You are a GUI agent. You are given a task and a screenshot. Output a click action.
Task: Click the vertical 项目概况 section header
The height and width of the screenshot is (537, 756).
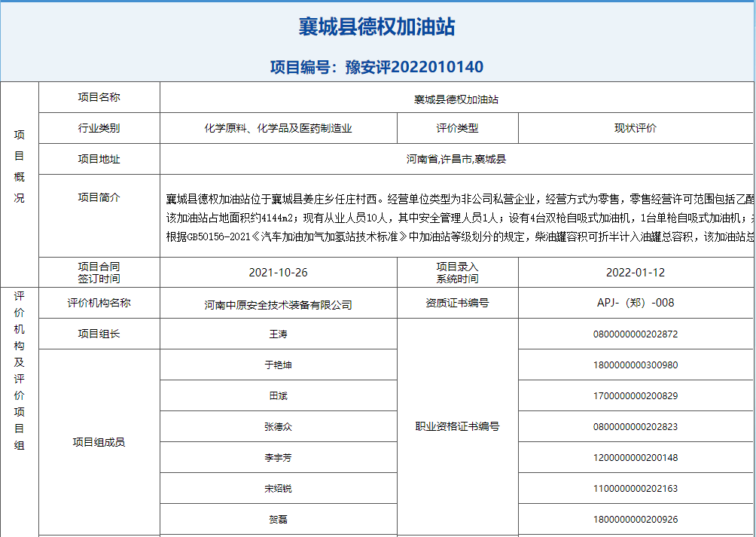point(20,166)
